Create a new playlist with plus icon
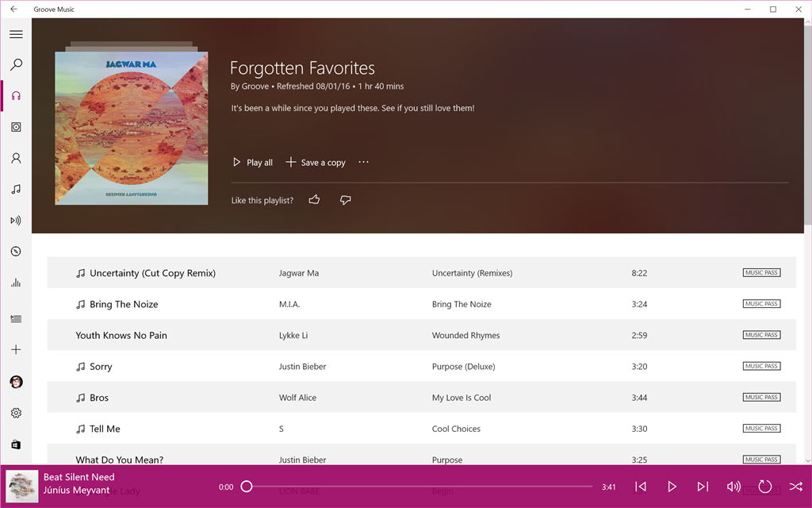The width and height of the screenshot is (812, 508). pyautogui.click(x=16, y=349)
